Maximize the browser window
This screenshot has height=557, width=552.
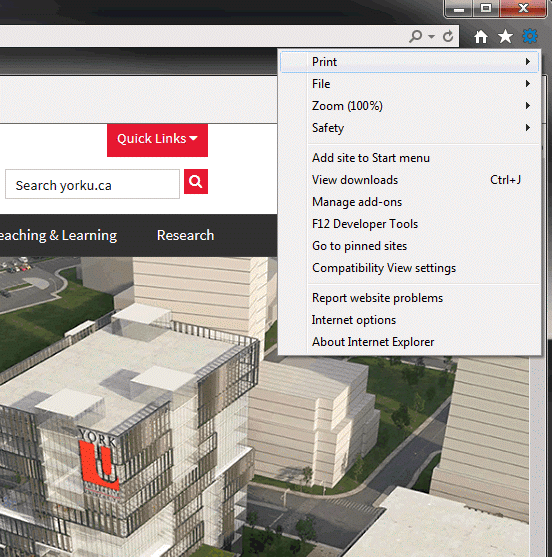(x=486, y=9)
